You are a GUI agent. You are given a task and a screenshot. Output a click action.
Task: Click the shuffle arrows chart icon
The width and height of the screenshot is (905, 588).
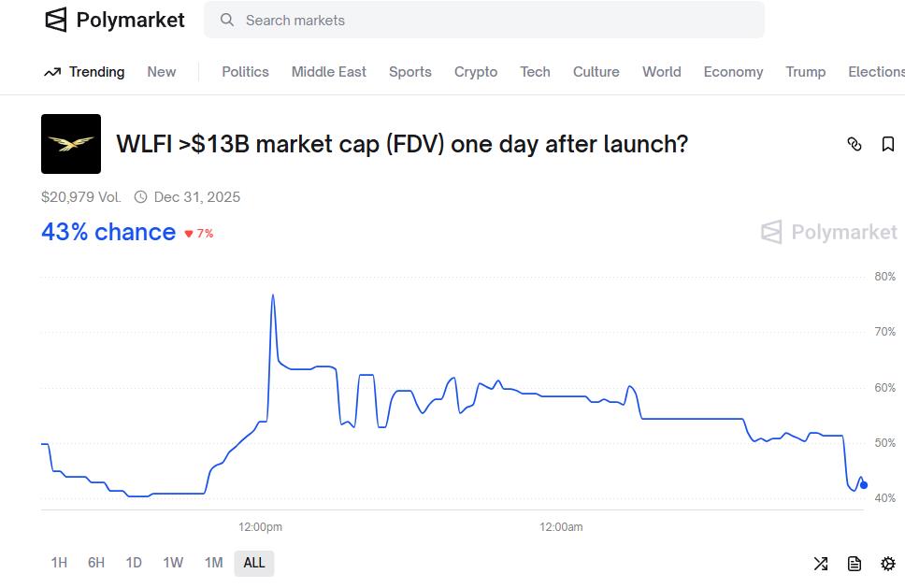821,563
